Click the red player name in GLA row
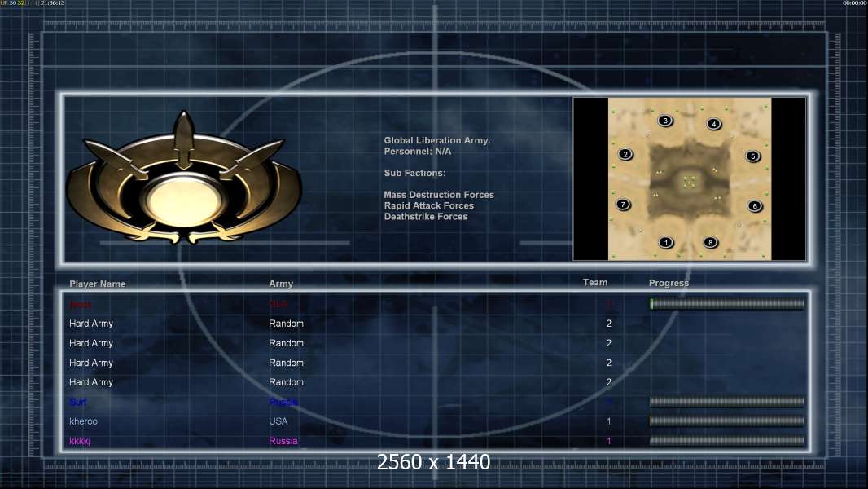This screenshot has width=868, height=489. point(81,304)
